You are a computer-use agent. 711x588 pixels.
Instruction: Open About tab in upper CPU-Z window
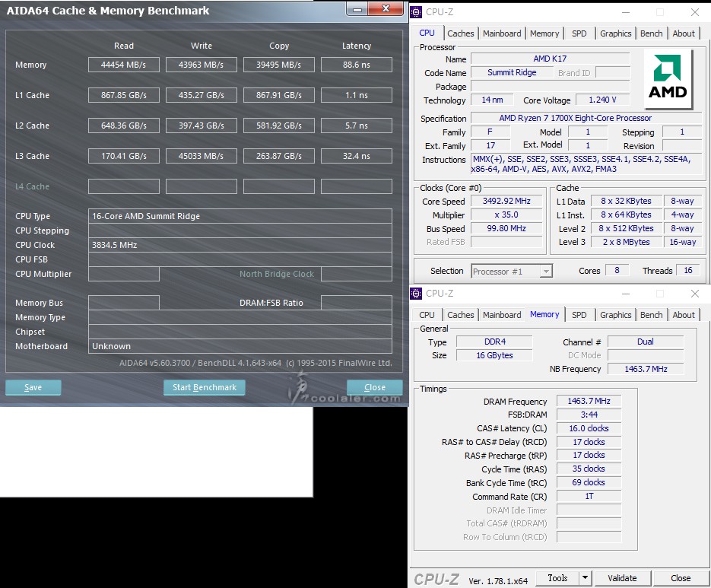click(x=684, y=33)
